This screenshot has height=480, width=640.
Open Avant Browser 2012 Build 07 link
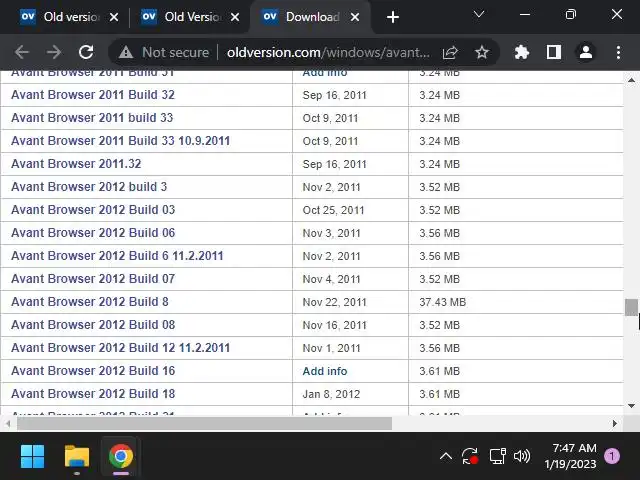point(93,279)
